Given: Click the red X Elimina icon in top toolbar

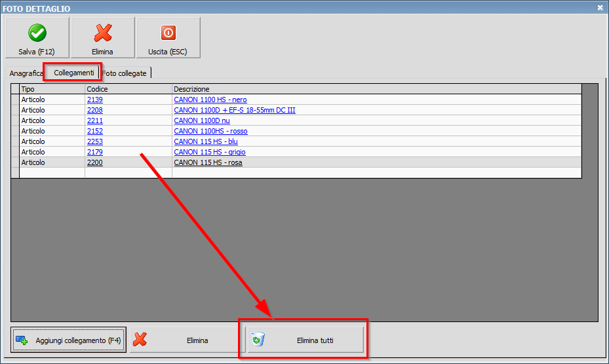Looking at the screenshot, I should tap(103, 33).
